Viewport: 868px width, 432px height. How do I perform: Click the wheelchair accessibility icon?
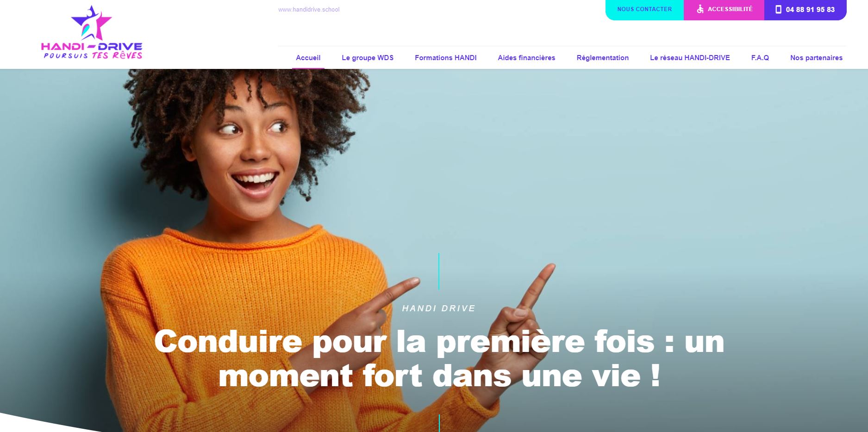[700, 9]
